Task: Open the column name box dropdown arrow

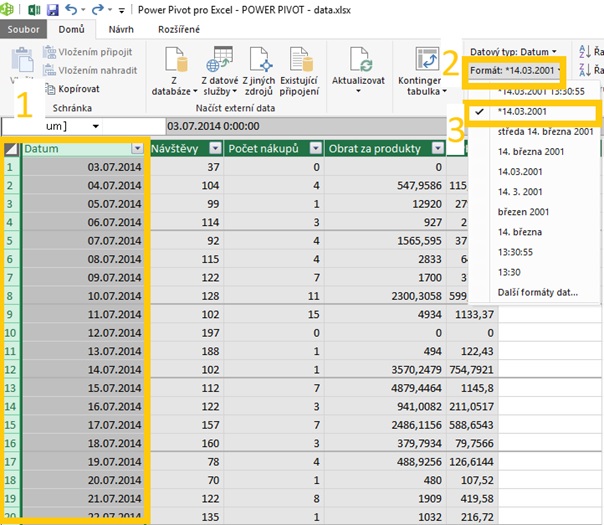Action: tap(96, 126)
